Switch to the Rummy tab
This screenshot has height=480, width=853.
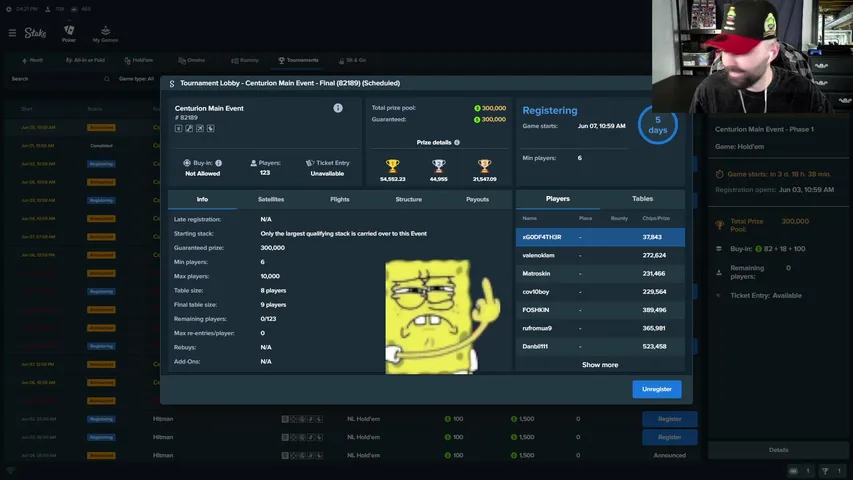coord(245,60)
